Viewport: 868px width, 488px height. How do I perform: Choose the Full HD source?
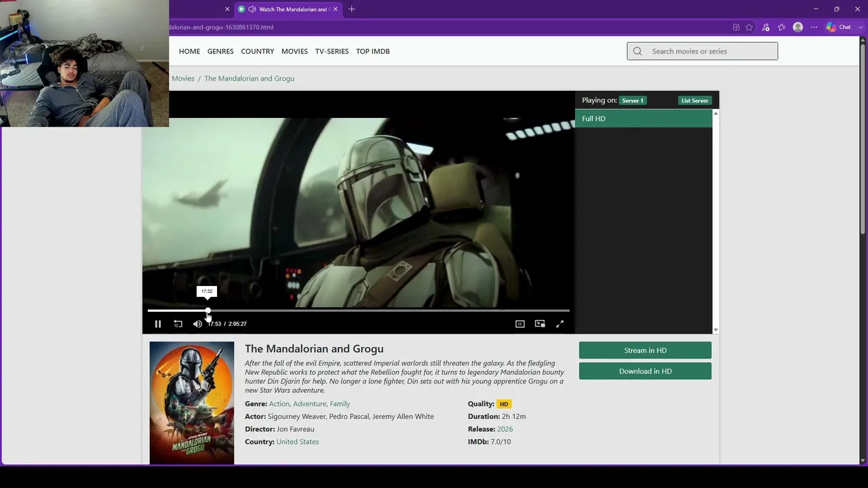coord(644,119)
